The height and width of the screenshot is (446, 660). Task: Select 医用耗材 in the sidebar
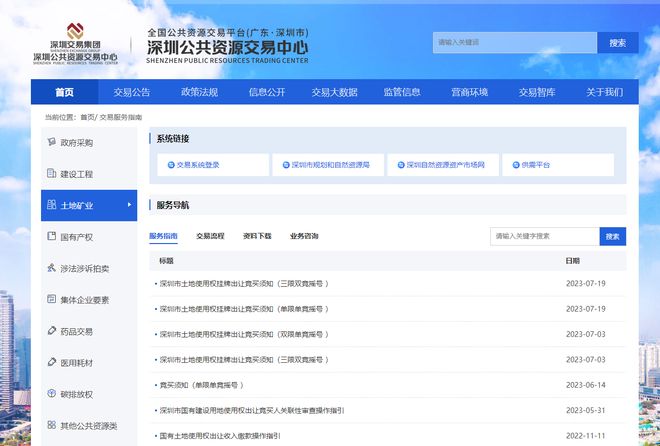pos(89,363)
